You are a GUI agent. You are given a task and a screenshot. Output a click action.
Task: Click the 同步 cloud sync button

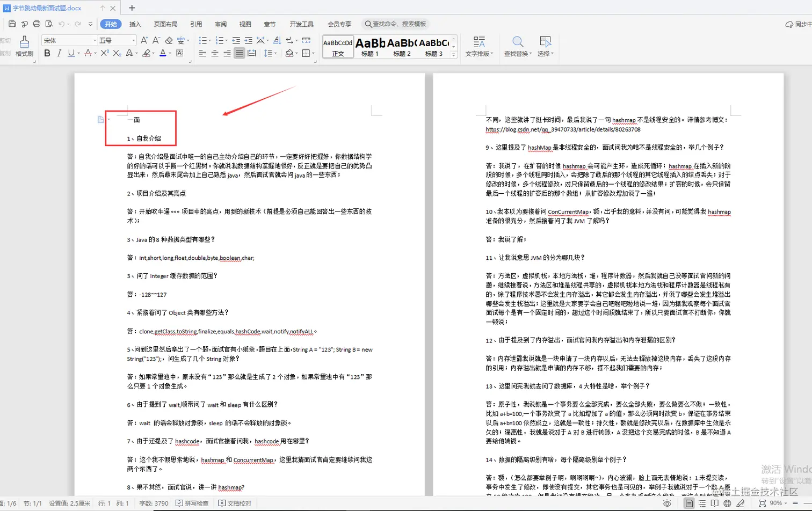point(799,24)
